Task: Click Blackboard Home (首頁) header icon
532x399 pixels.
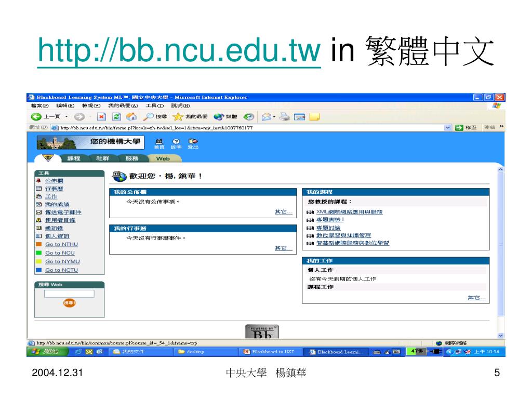Action: pos(159,143)
